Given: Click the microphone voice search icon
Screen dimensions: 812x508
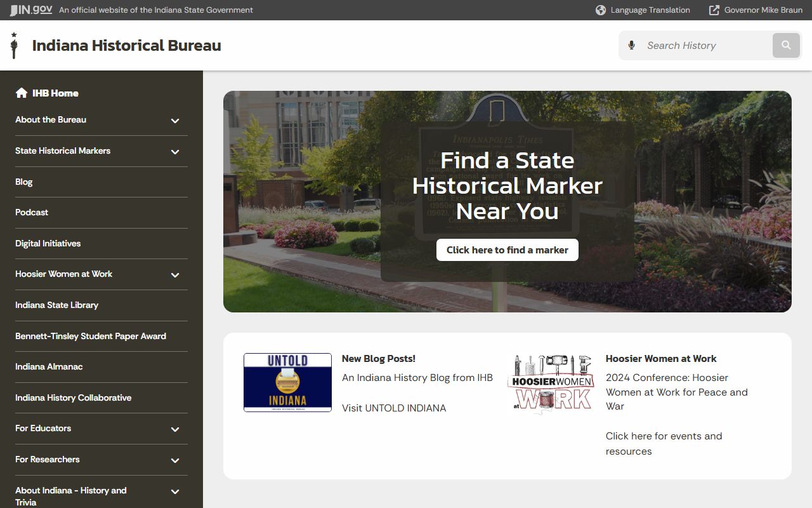Looking at the screenshot, I should coord(631,46).
